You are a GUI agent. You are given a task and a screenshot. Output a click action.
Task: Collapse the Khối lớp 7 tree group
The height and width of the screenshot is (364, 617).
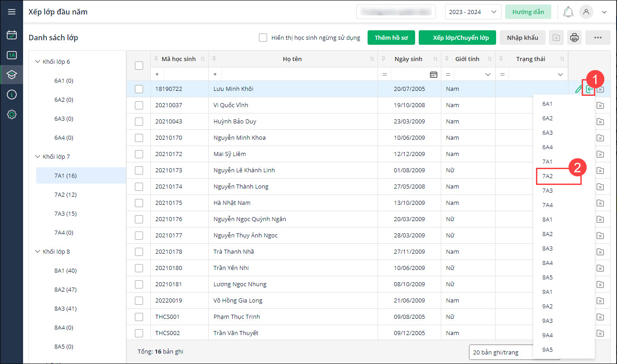click(x=38, y=157)
